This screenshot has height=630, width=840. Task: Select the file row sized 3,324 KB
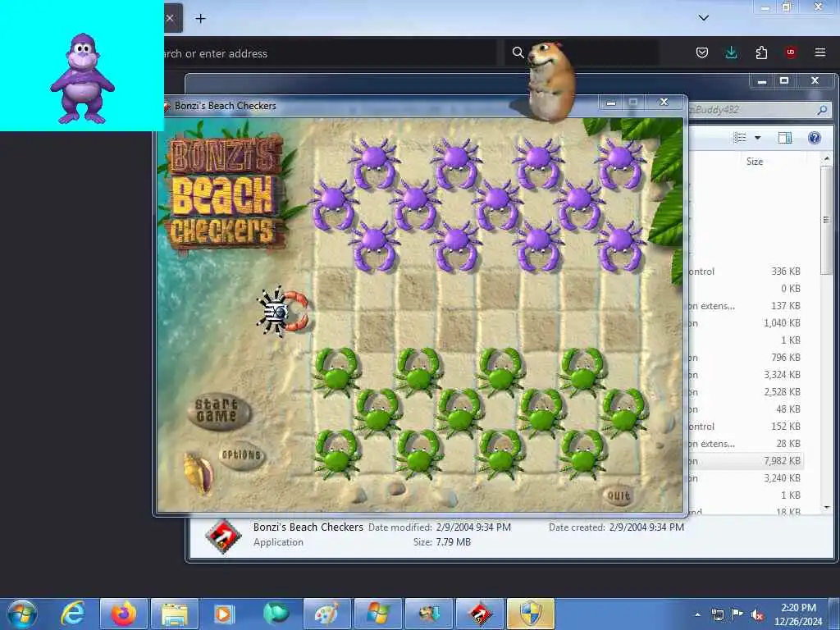746,374
